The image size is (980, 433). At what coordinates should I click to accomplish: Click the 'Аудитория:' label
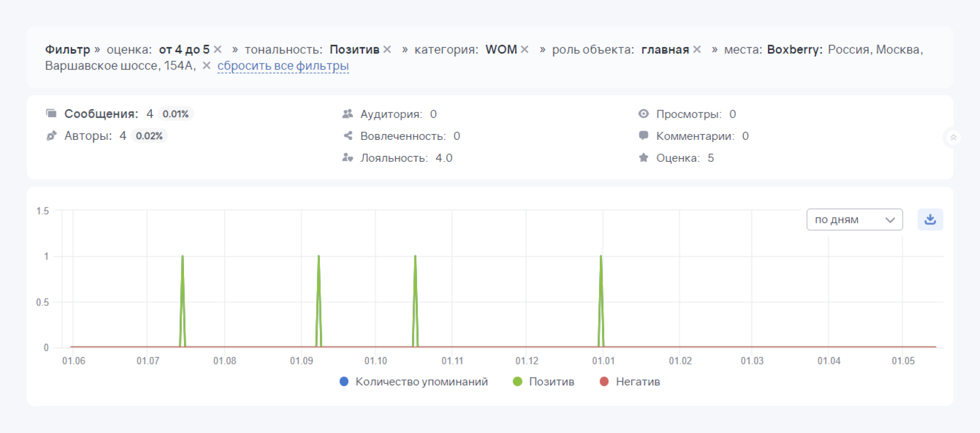(x=392, y=114)
